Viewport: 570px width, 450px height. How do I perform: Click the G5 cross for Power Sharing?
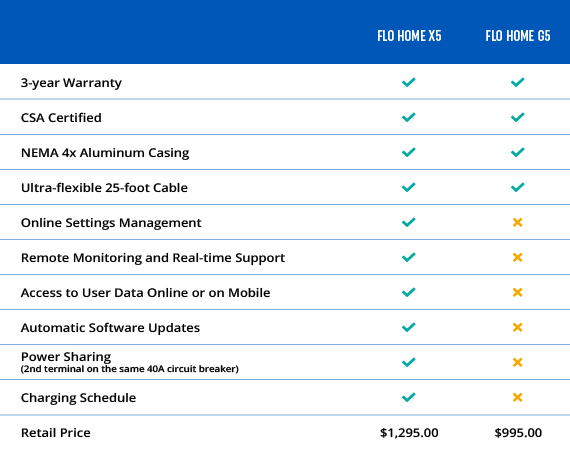pyautogui.click(x=517, y=362)
